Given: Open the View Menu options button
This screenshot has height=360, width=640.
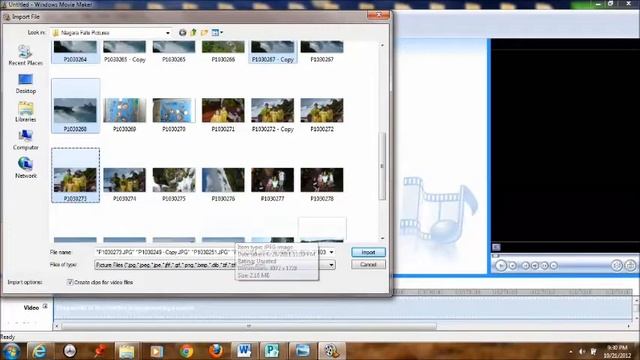Looking at the screenshot, I should tap(217, 32).
